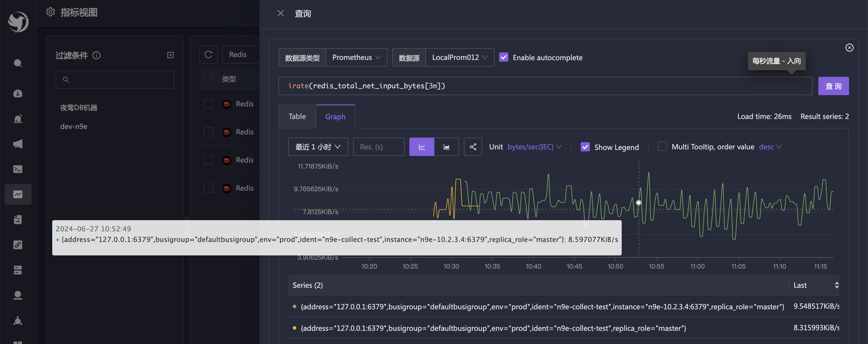Click the megaphone icon in sidebar

coord(18,144)
